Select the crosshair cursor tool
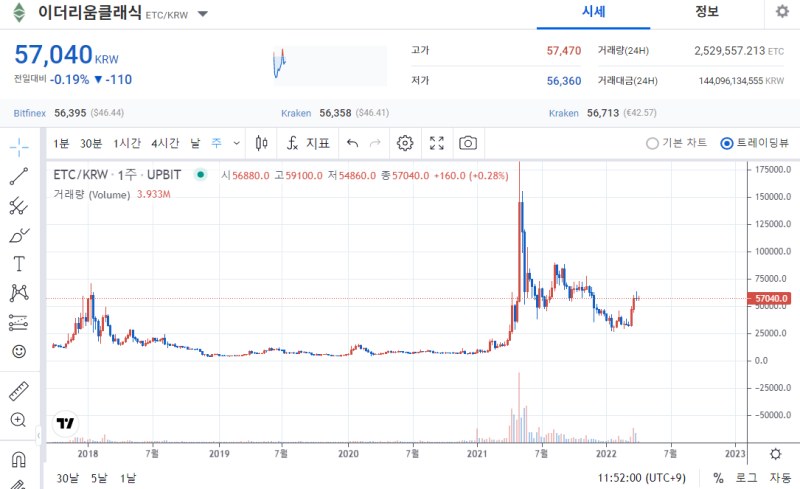 pos(19,147)
